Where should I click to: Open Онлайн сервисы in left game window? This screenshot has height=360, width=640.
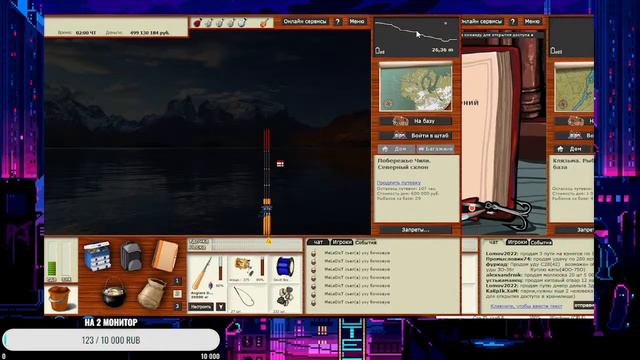(304, 21)
